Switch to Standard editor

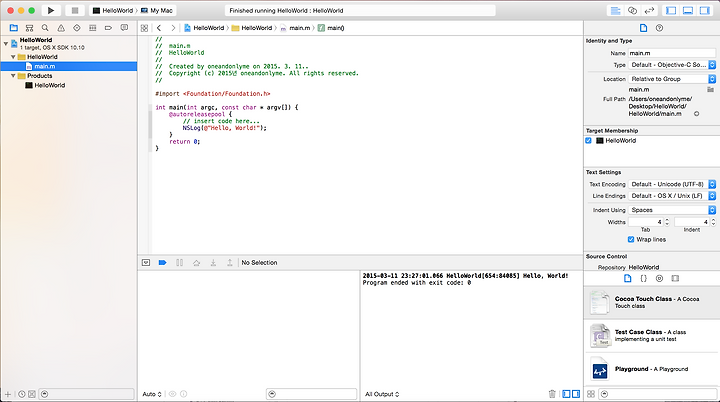coord(615,10)
